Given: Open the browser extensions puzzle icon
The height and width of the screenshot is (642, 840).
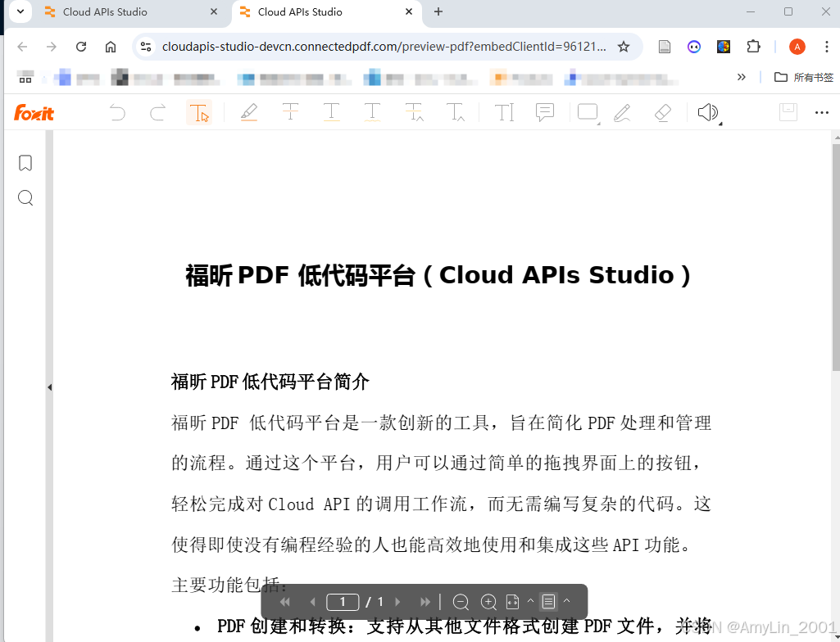Looking at the screenshot, I should click(753, 47).
